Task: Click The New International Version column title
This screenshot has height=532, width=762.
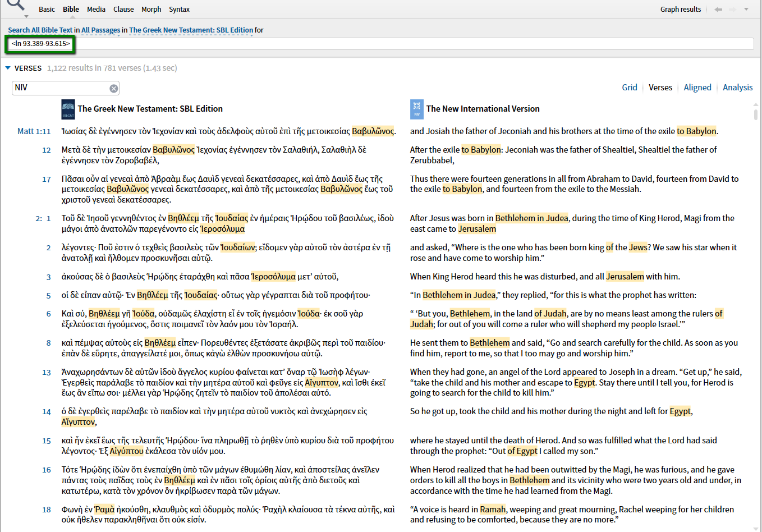Action: (483, 109)
